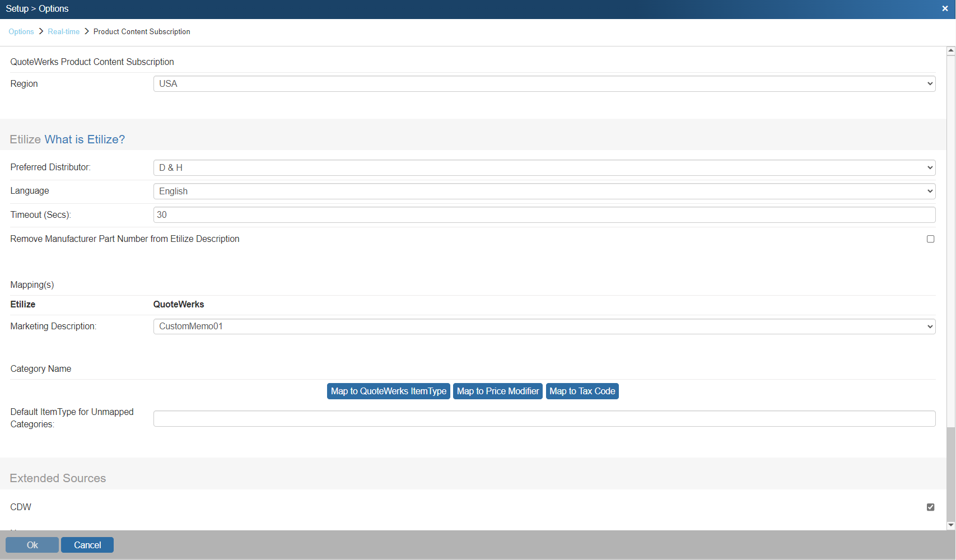Click the 'Extended Sources' section heading

[x=58, y=478]
